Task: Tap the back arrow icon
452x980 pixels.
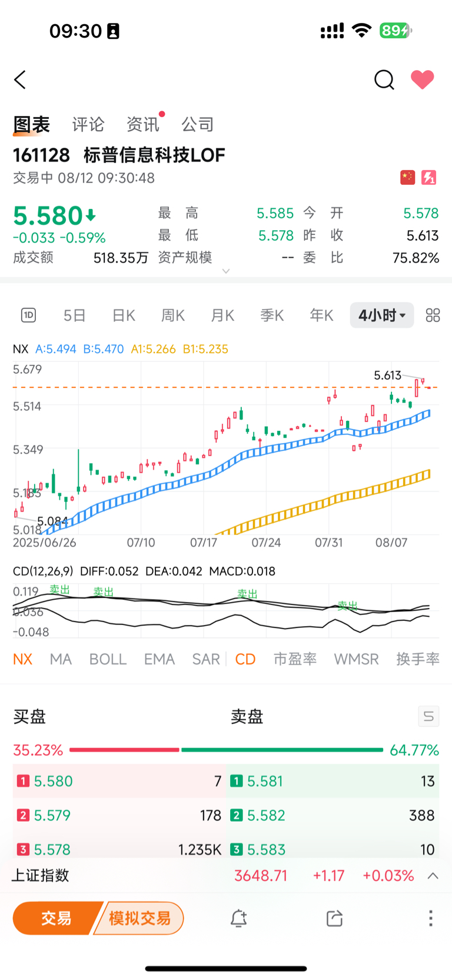Action: pyautogui.click(x=21, y=79)
